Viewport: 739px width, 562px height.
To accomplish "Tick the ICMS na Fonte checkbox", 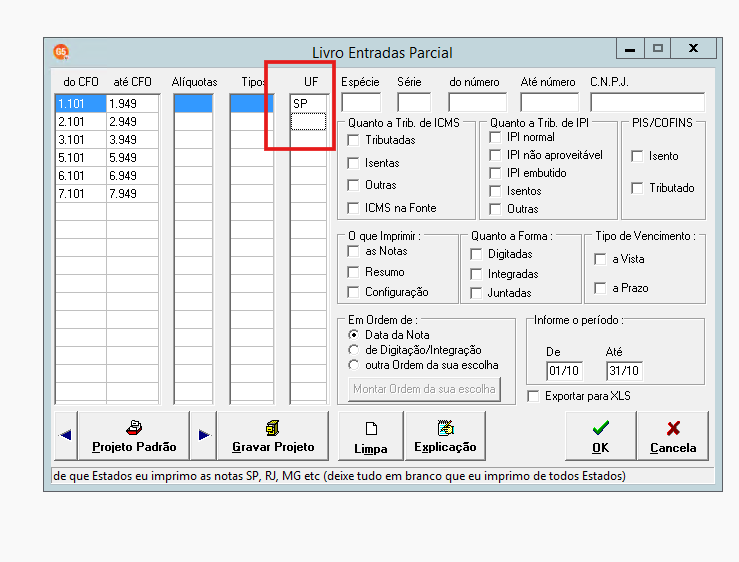I will 353,208.
